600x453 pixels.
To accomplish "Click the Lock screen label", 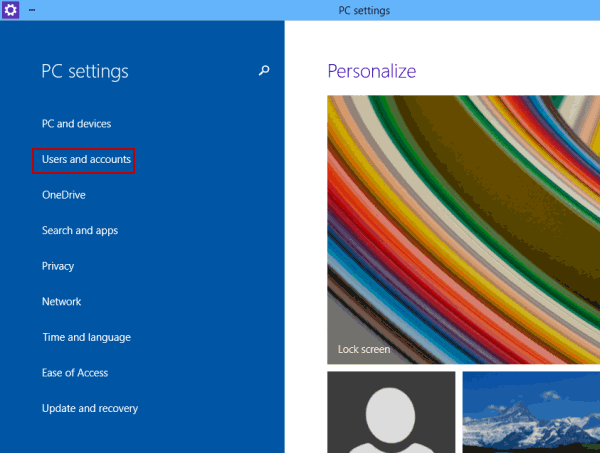I will point(364,349).
